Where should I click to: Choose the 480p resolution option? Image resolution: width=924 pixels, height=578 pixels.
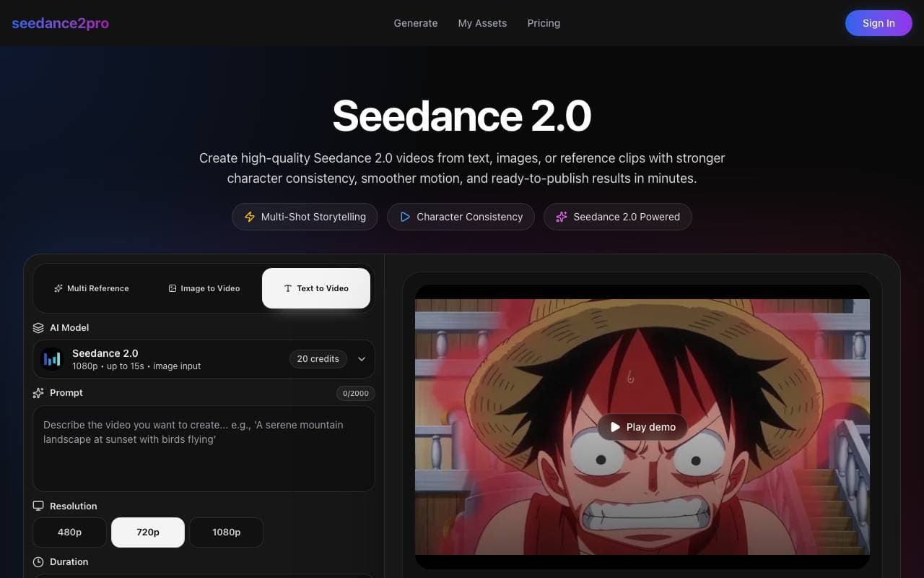point(69,532)
